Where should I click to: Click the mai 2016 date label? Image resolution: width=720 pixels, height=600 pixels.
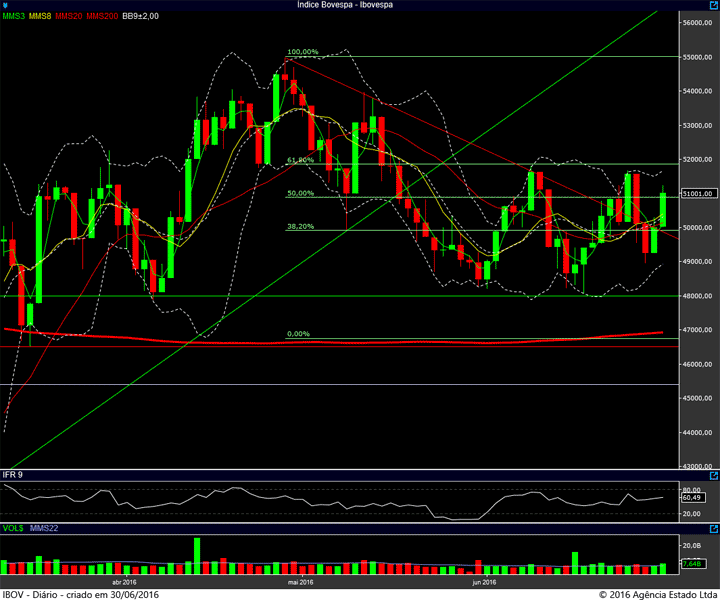pyautogui.click(x=301, y=582)
